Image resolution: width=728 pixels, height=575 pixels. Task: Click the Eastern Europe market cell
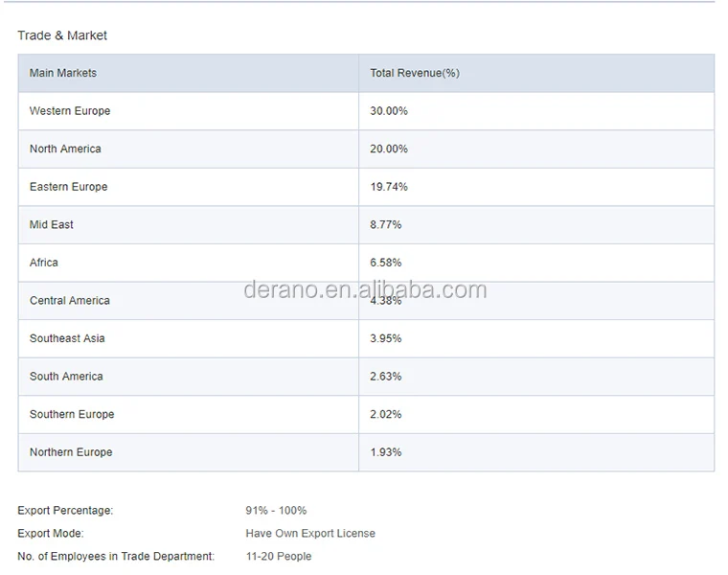tap(69, 187)
